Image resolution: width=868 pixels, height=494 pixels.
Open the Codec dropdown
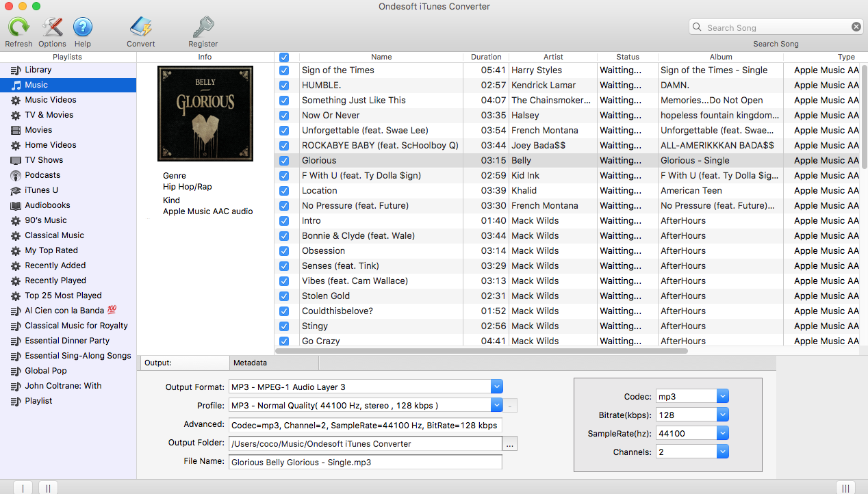coord(723,396)
